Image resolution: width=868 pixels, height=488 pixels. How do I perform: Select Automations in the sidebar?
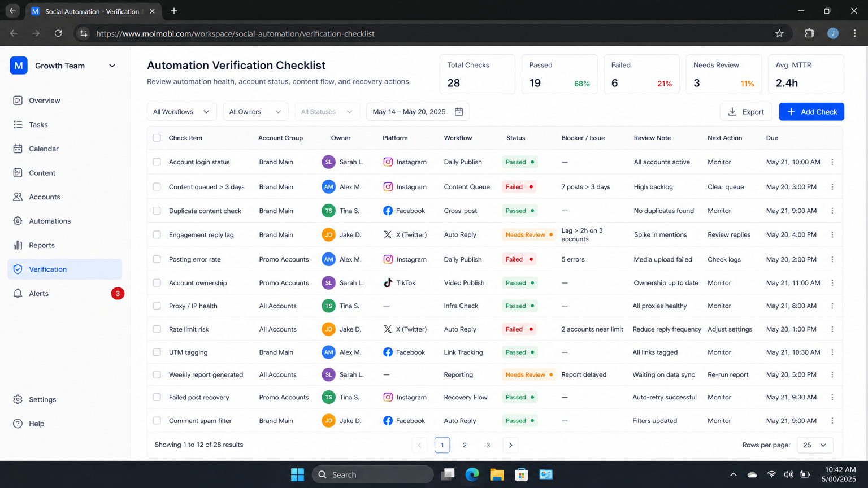pyautogui.click(x=64, y=221)
